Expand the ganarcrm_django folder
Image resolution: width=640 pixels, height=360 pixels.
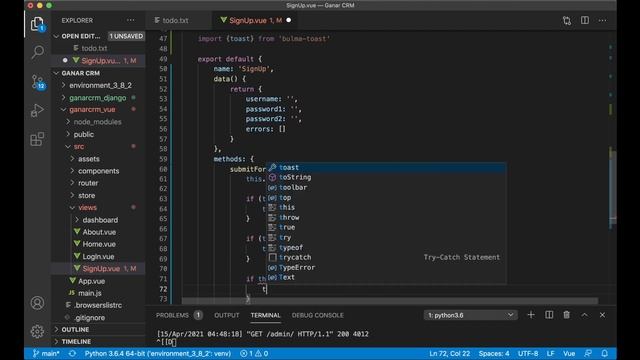[x=98, y=98]
